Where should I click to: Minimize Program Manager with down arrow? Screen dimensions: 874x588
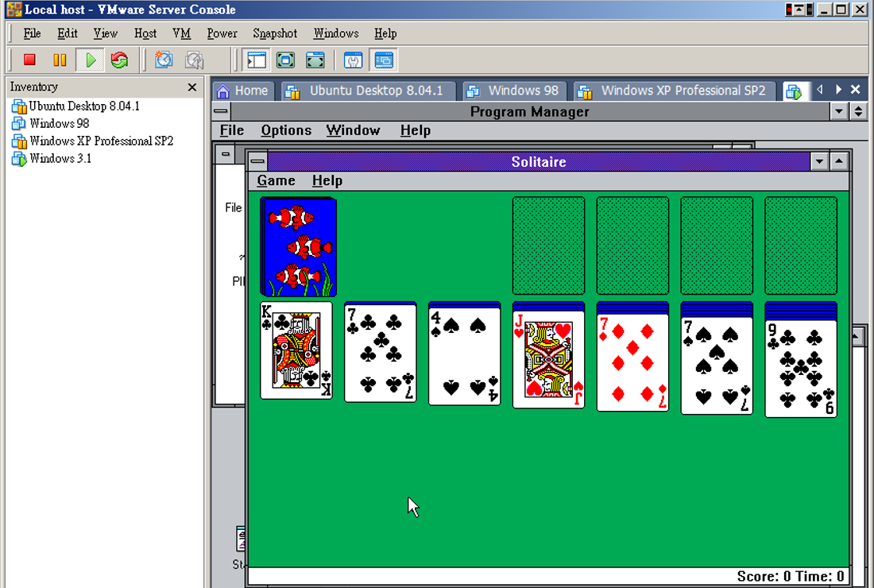point(839,111)
